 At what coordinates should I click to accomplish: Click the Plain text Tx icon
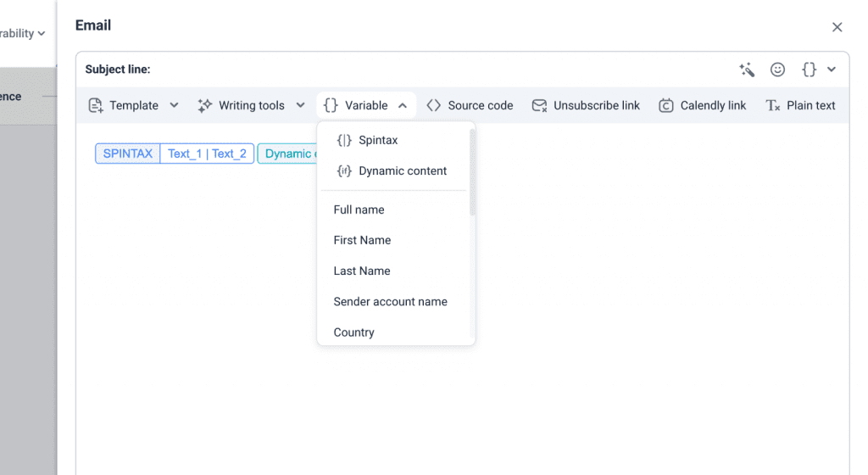pos(772,105)
